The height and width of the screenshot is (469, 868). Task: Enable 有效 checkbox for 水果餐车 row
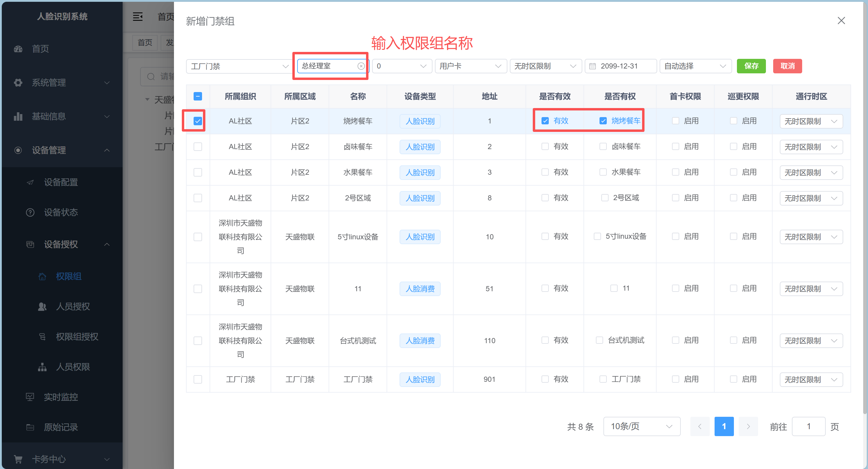point(545,172)
